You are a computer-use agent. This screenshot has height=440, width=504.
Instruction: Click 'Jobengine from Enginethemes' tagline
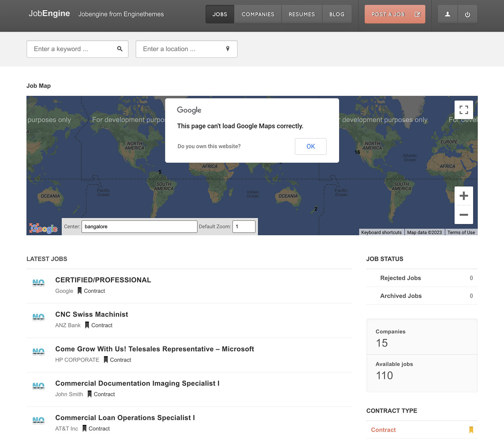[121, 14]
